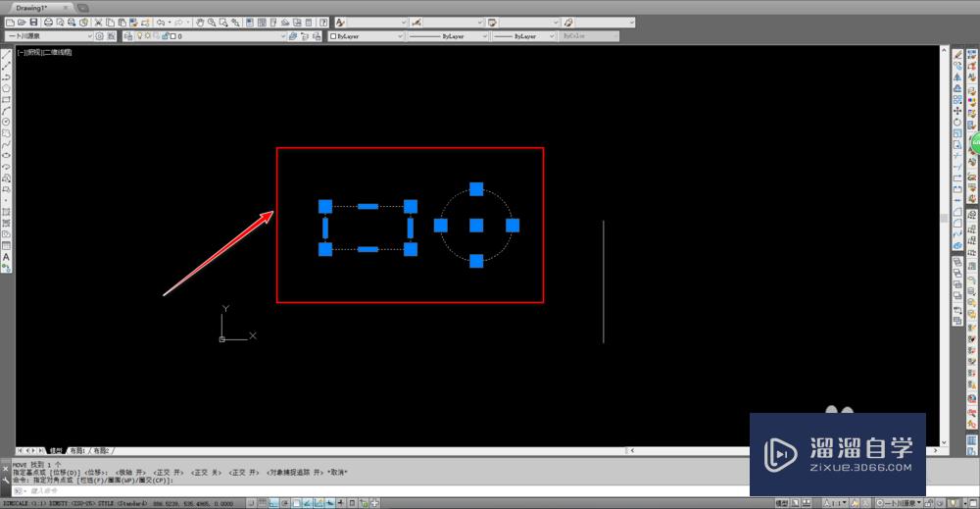
Task: Click the [-] viewport control label
Action: click(22, 53)
